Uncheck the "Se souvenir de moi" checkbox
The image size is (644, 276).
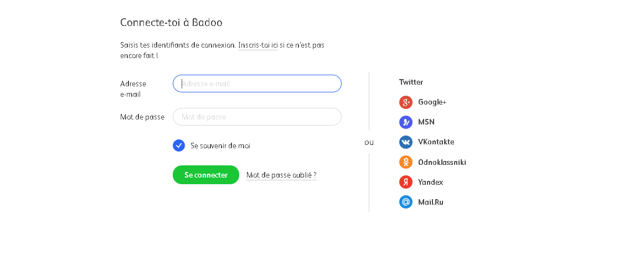(x=179, y=145)
